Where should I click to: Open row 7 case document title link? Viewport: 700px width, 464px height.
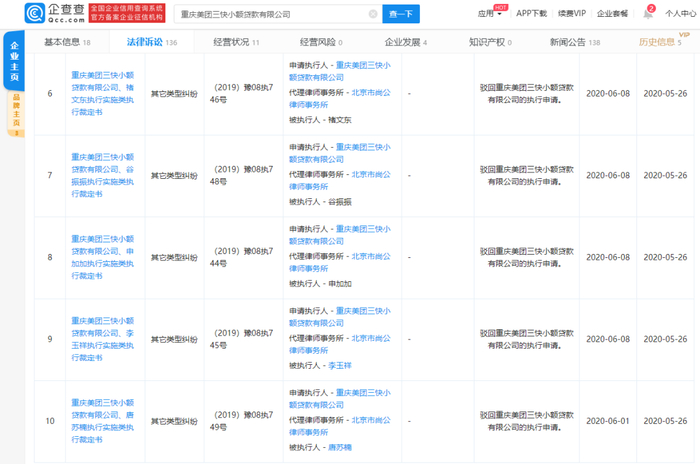[x=103, y=176]
